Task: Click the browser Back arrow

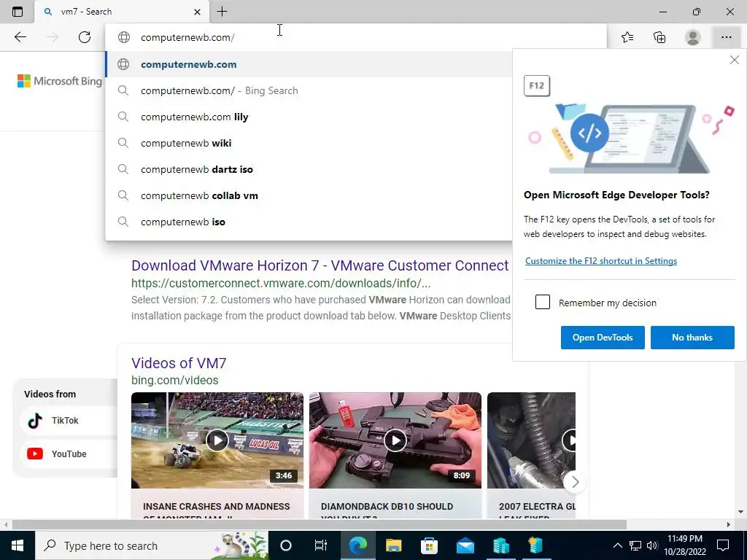Action: [x=20, y=37]
